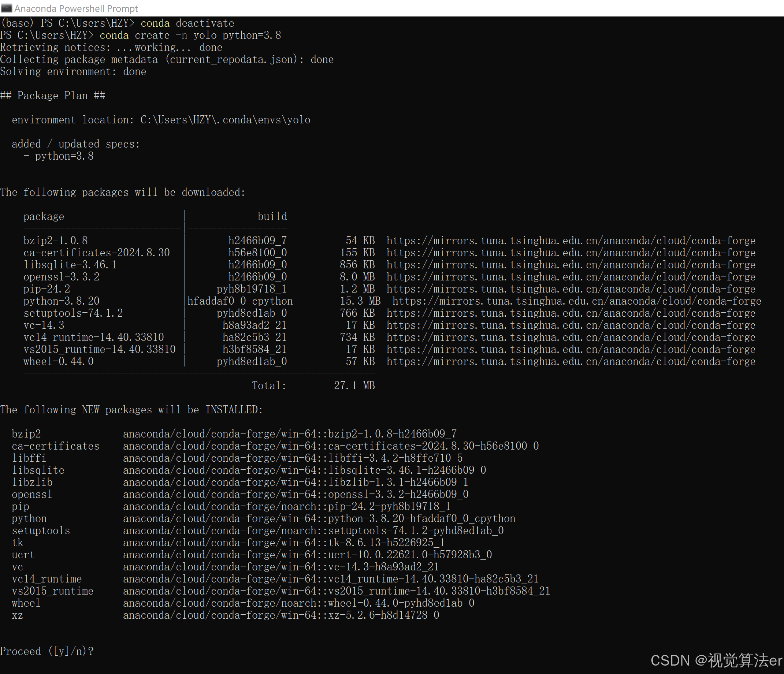The image size is (784, 674).
Task: Click the 'Total: 27.1 MB' summary line
Action: click(313, 386)
